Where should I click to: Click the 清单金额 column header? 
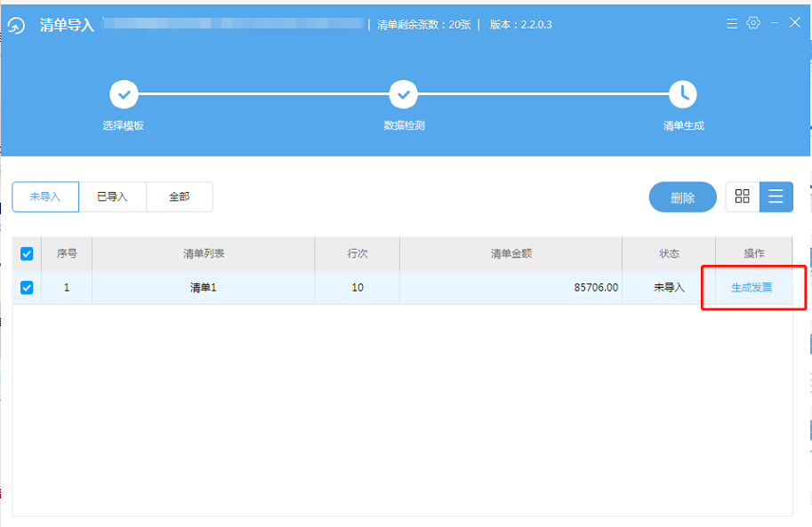511,254
